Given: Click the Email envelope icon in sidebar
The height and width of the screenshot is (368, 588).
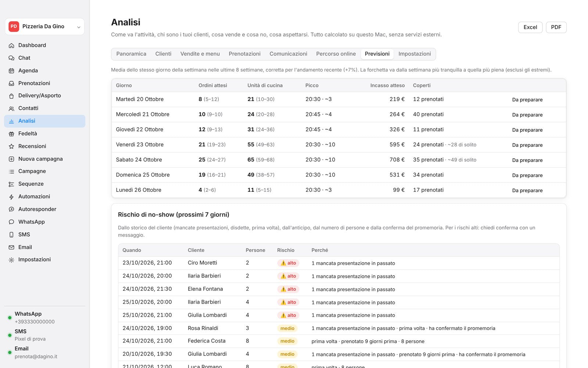Looking at the screenshot, I should coord(11,247).
